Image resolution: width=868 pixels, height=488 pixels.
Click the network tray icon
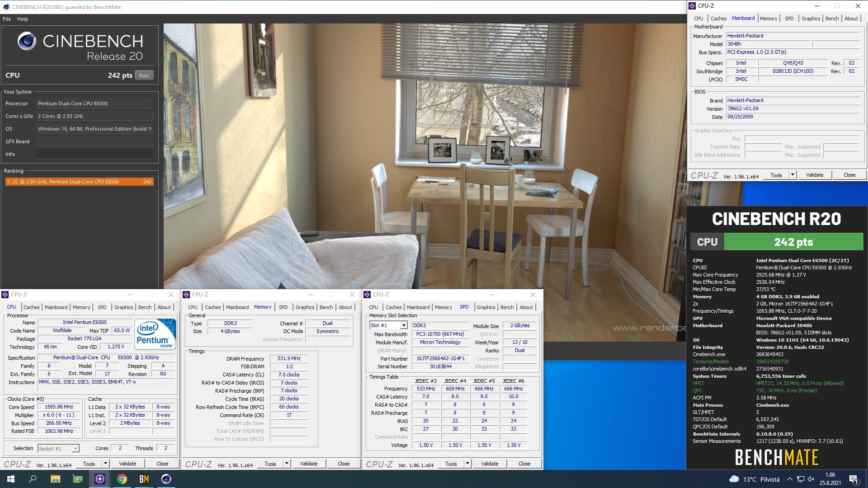tap(800, 479)
